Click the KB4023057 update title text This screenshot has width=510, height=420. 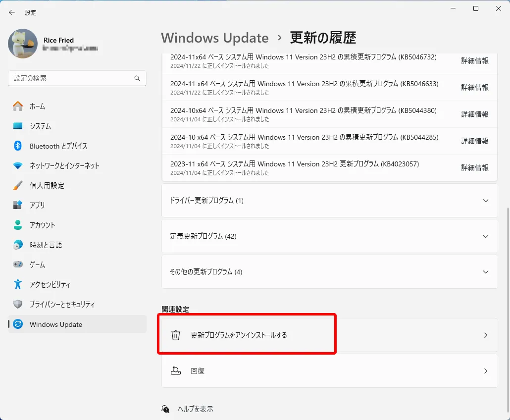(x=295, y=164)
